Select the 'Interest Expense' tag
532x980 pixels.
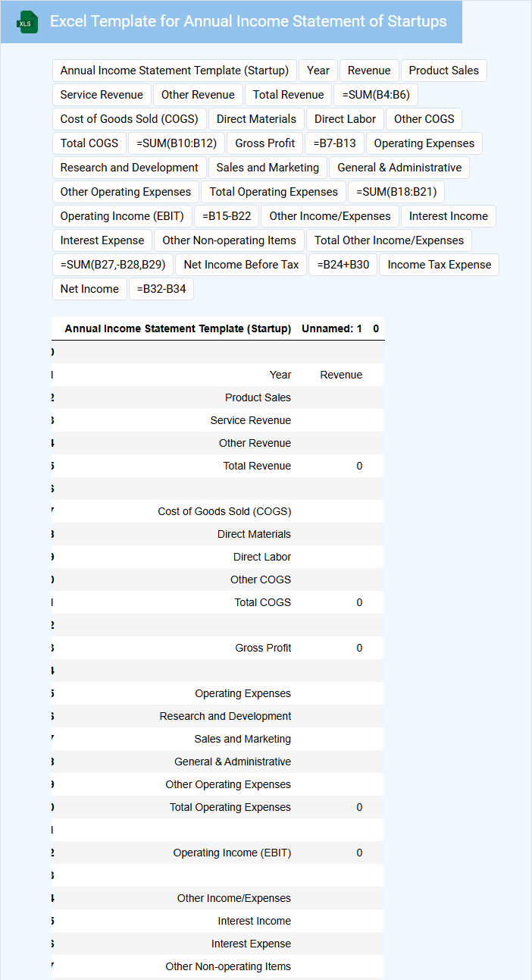coord(102,240)
